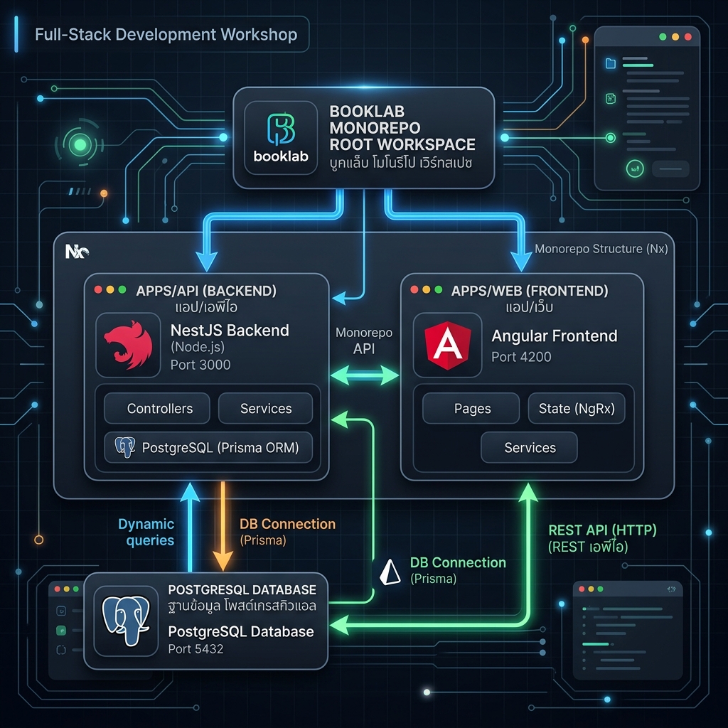The width and height of the screenshot is (728, 728).
Task: Click the large PostgreSQL elephant logo
Action: (x=126, y=621)
